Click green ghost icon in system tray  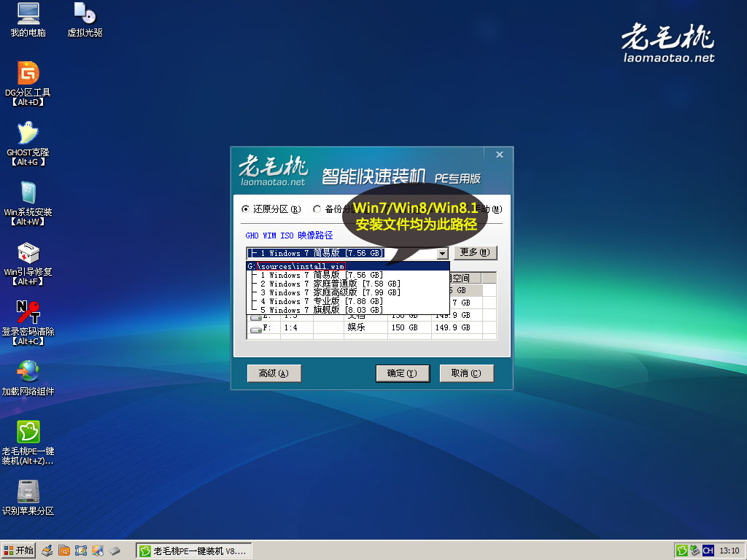tap(682, 551)
